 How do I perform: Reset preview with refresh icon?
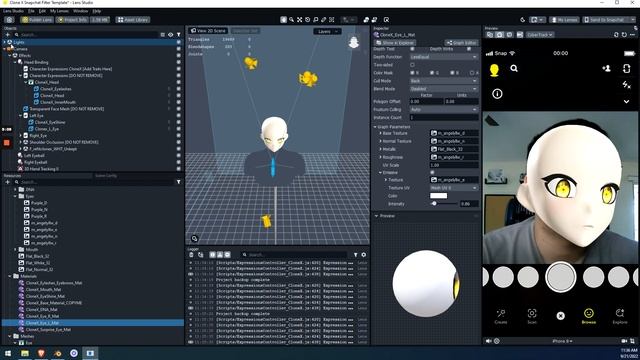pyautogui.click(x=624, y=35)
